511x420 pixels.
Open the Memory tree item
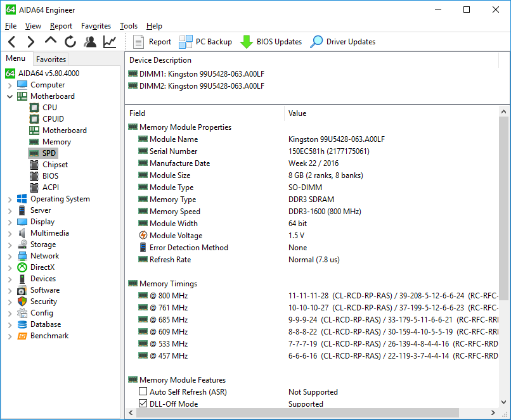[50, 142]
